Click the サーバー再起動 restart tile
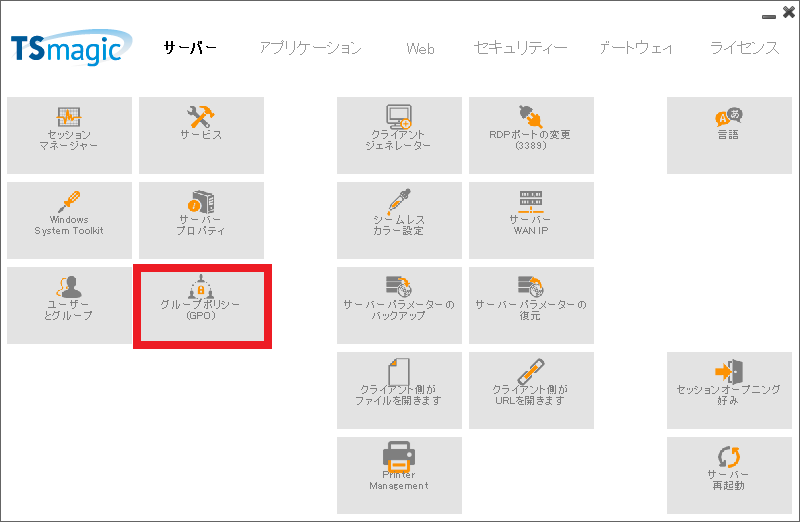The height and width of the screenshot is (522, 800). (x=729, y=475)
